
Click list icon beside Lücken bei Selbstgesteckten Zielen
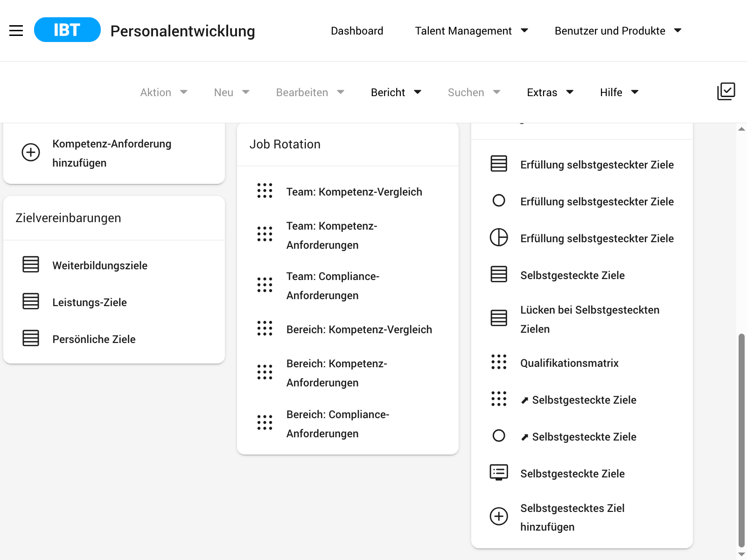coord(499,318)
